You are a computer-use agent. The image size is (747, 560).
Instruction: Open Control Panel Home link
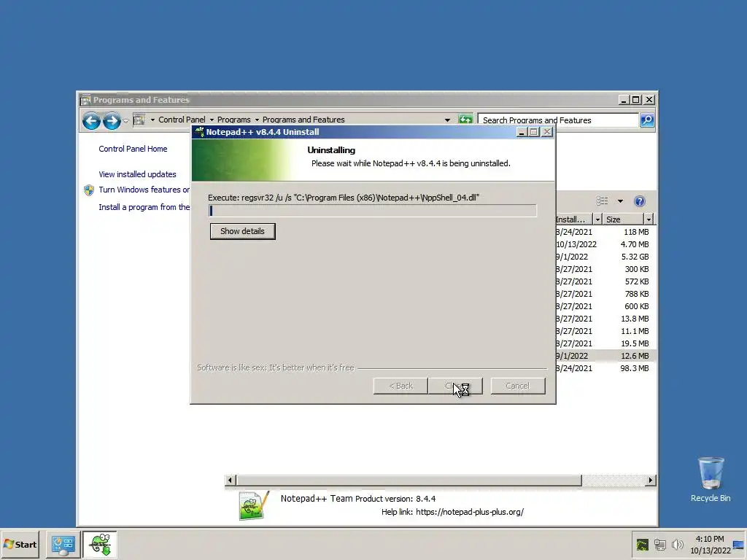click(133, 149)
